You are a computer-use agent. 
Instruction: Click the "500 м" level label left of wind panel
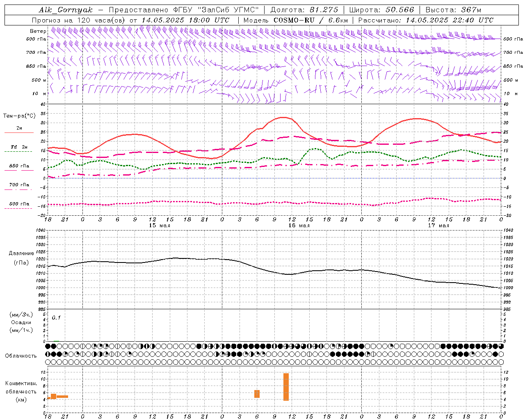(39, 80)
